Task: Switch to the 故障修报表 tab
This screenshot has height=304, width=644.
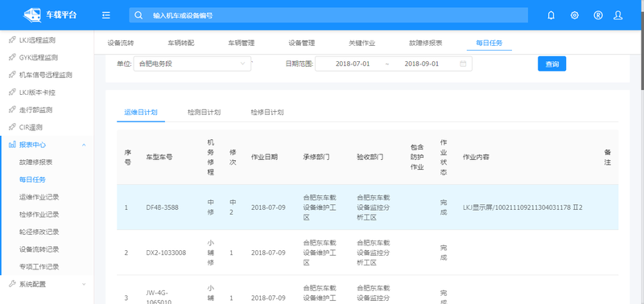Action: point(426,43)
